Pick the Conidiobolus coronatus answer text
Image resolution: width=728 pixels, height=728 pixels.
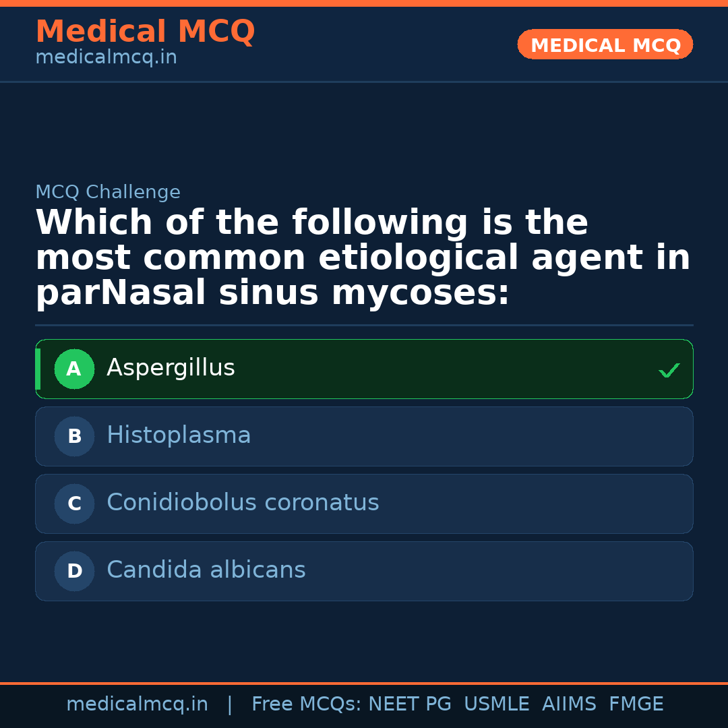point(243,503)
